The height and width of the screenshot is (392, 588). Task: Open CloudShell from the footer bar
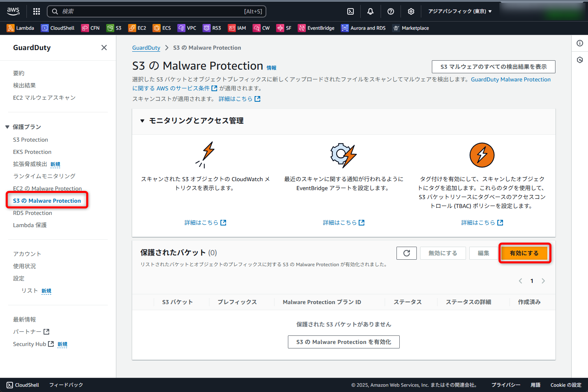tap(23, 385)
